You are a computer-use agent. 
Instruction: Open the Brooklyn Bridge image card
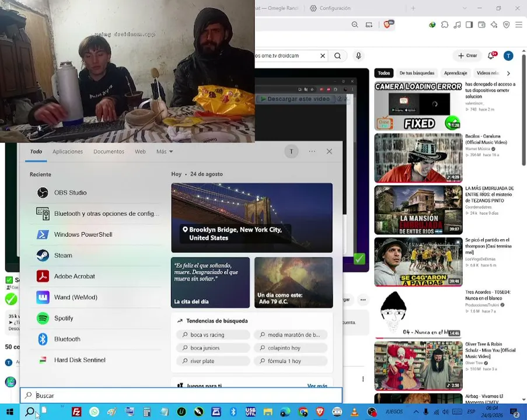tap(252, 218)
